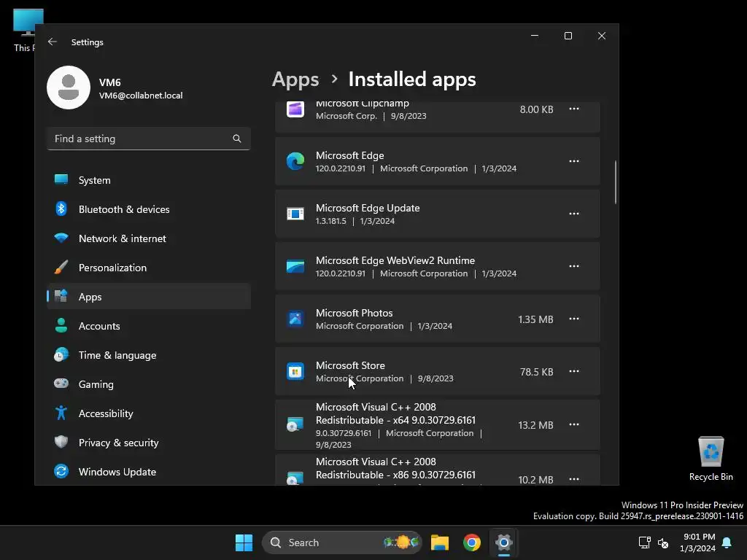747x560 pixels.
Task: Click the installed apps list scrollbar
Action: point(616,182)
